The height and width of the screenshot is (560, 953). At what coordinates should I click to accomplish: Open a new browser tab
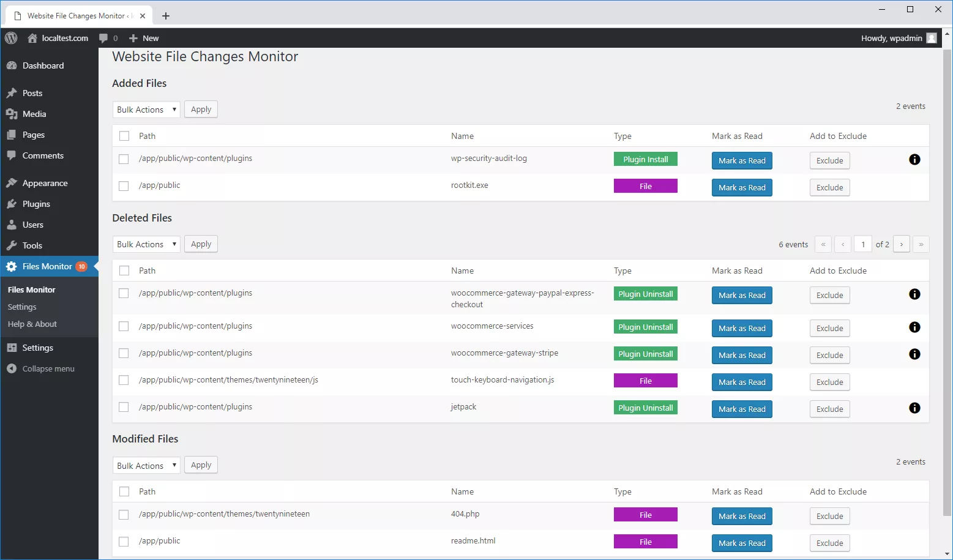tap(166, 16)
